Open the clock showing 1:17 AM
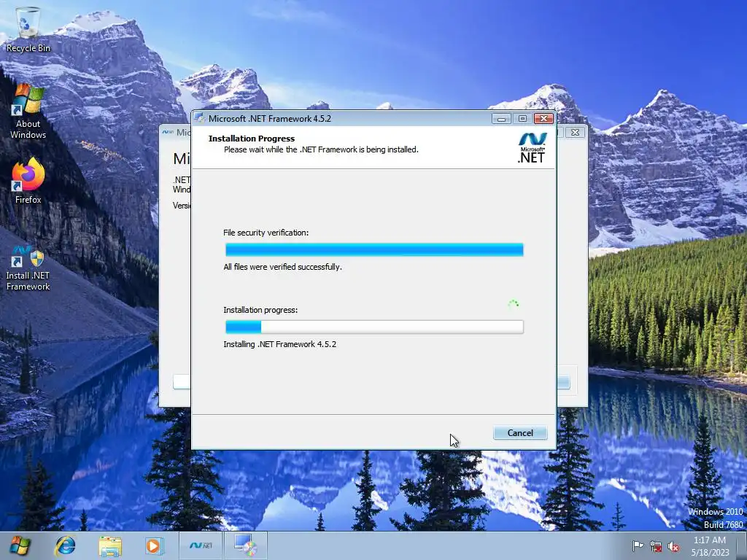This screenshot has width=747, height=560. pos(710,546)
